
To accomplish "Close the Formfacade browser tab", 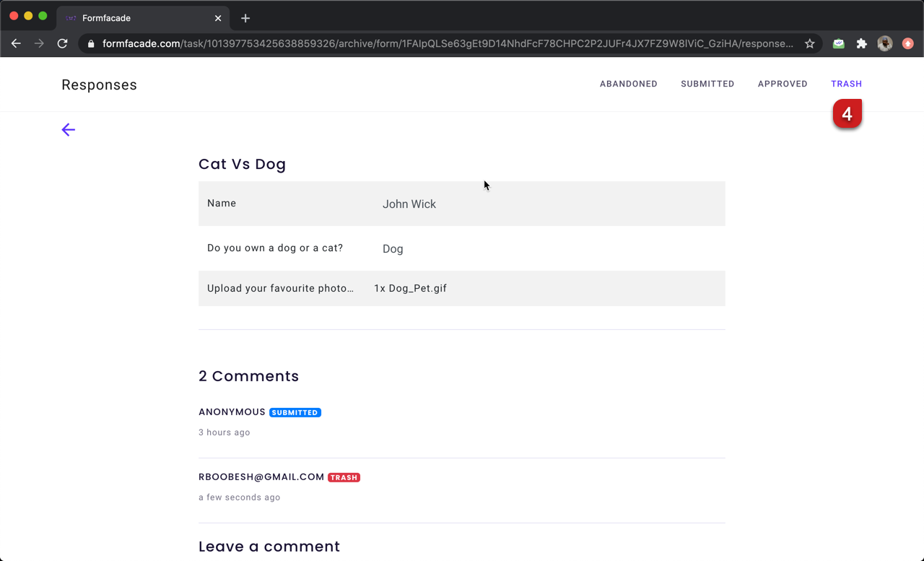I will point(218,18).
